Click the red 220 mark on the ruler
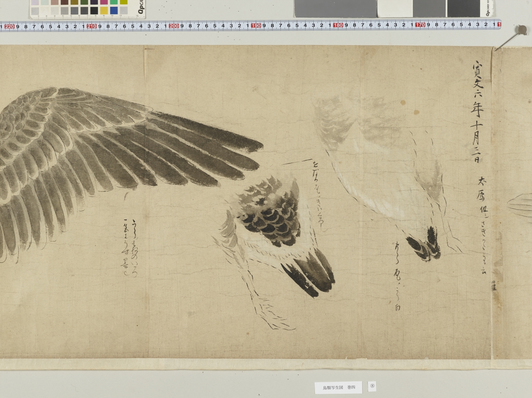The height and width of the screenshot is (398, 532). pyautogui.click(x=9, y=26)
